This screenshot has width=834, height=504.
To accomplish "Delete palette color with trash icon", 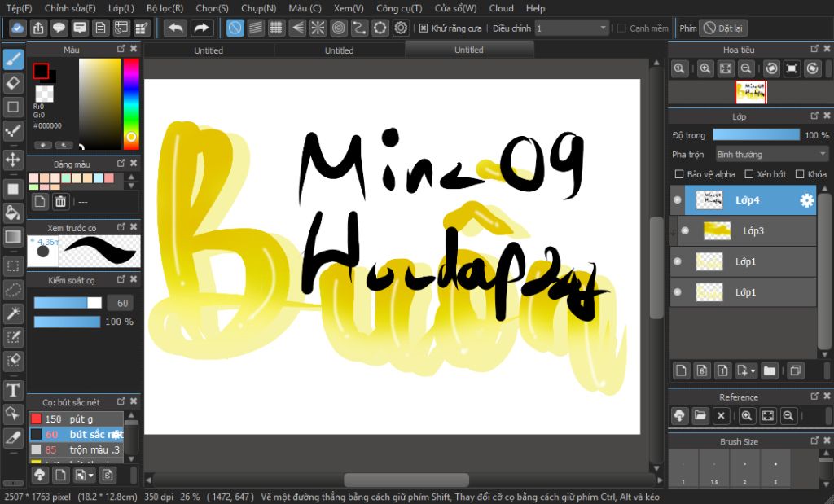I will (x=60, y=201).
